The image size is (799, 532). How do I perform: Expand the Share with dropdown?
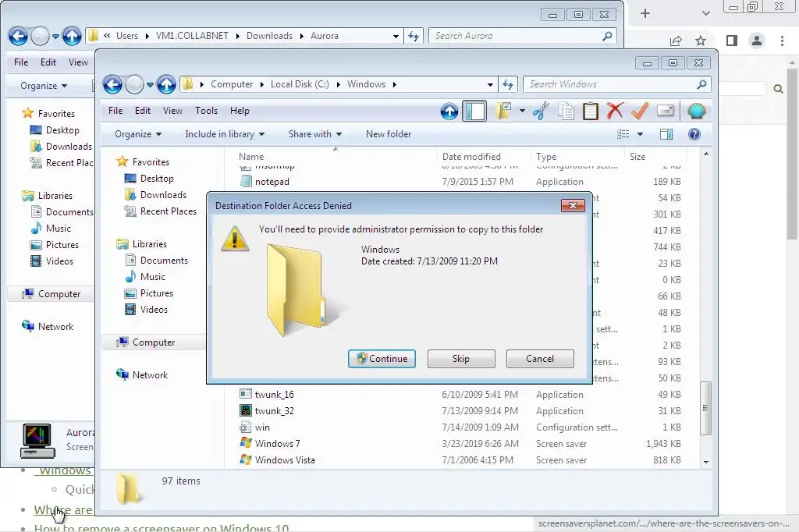[315, 134]
